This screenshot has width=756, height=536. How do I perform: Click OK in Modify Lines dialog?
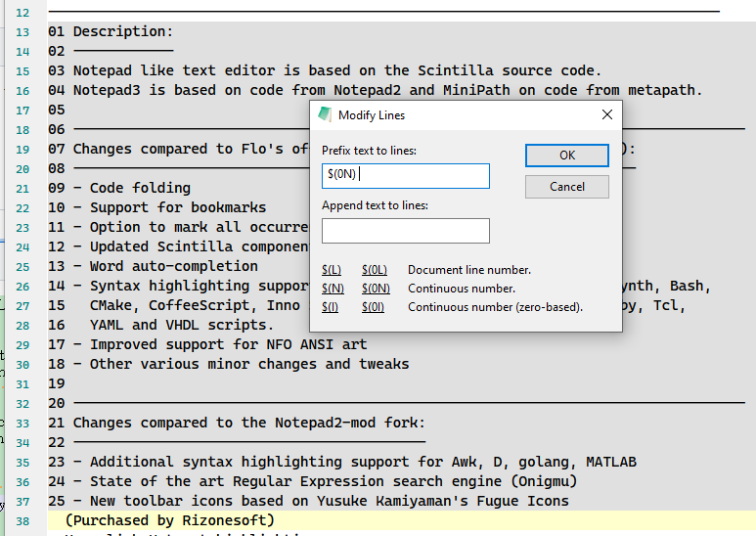point(567,156)
